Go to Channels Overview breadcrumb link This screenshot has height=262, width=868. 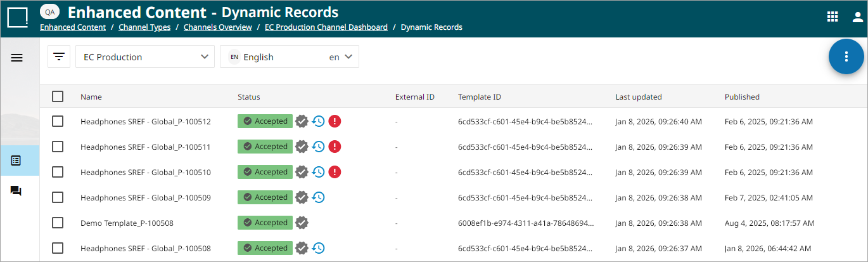[x=218, y=27]
